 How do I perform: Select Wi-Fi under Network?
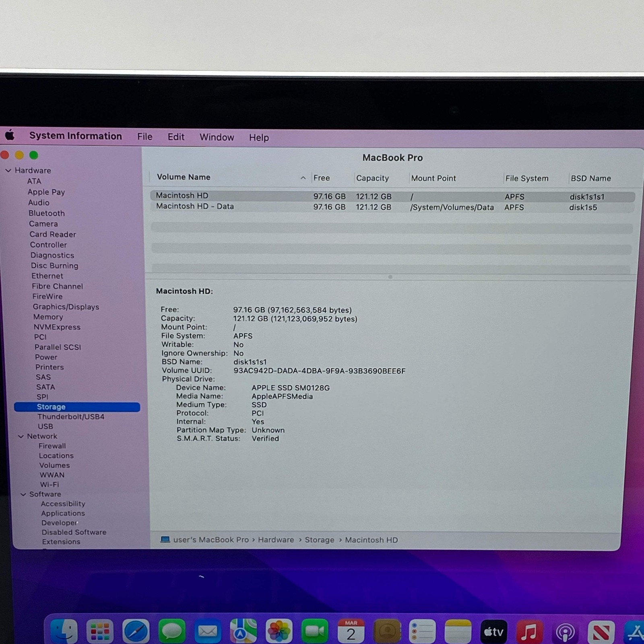50,485
